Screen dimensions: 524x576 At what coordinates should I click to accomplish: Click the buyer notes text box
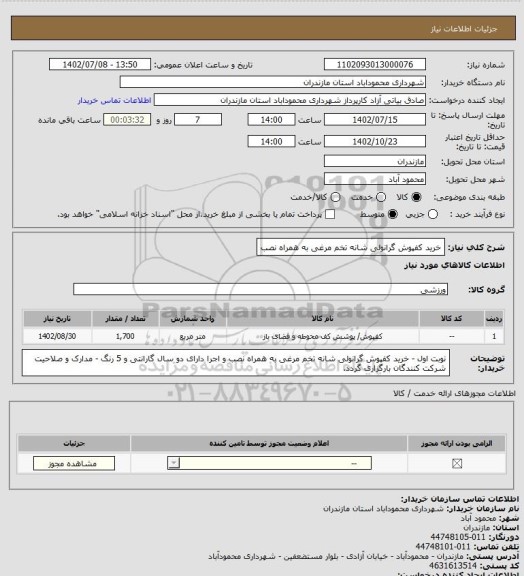(x=236, y=363)
